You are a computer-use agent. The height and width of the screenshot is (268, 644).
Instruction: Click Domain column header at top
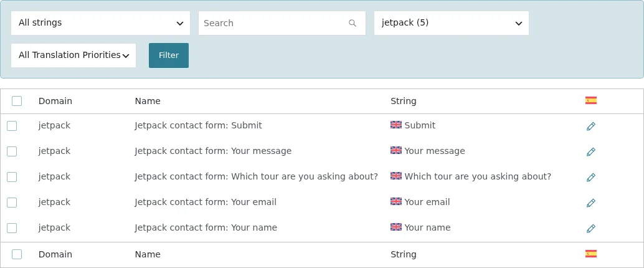pyautogui.click(x=55, y=101)
